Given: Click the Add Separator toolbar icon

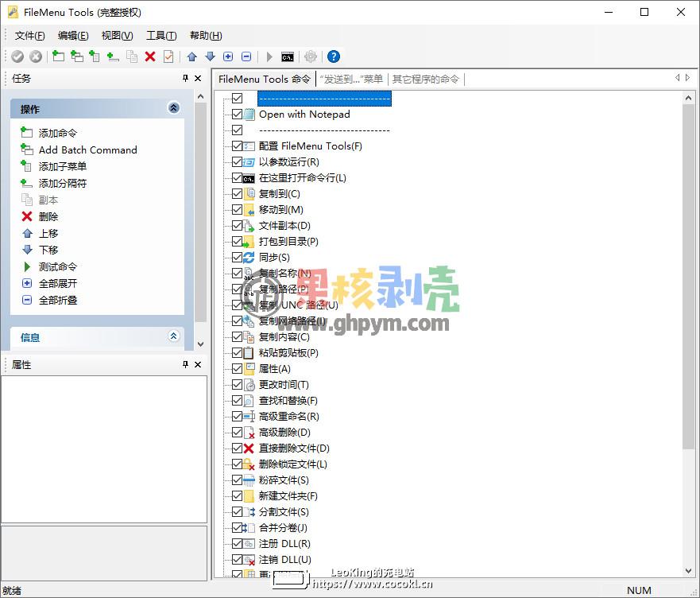Looking at the screenshot, I should click(x=113, y=56).
